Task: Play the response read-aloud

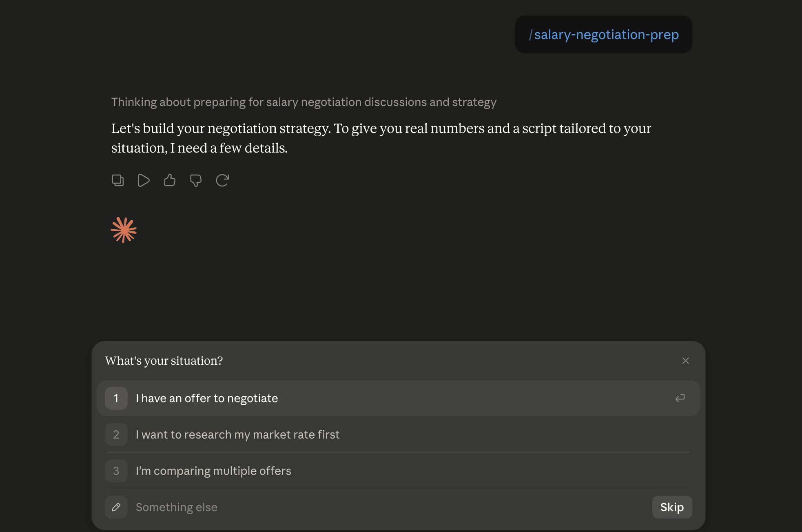Action: click(144, 180)
